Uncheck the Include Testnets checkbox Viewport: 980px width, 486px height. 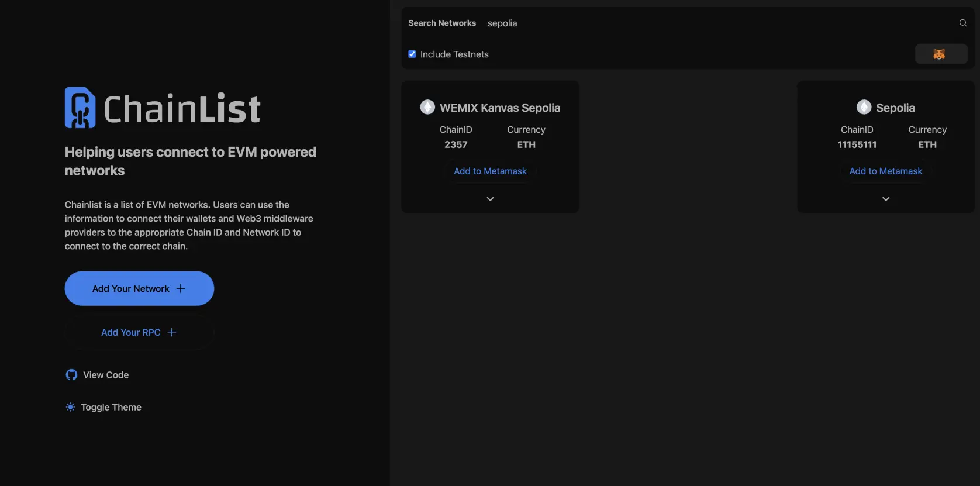412,54
